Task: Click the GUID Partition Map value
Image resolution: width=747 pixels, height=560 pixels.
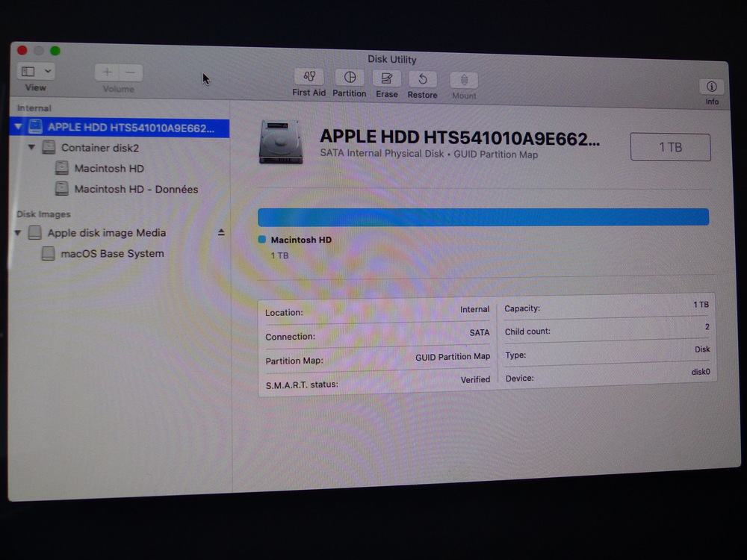Action: (x=452, y=357)
